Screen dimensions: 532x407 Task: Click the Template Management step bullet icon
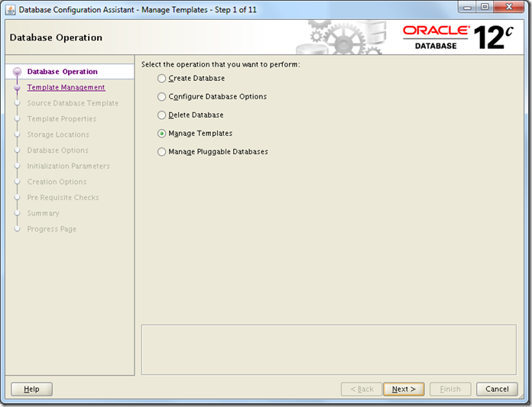pyautogui.click(x=17, y=88)
